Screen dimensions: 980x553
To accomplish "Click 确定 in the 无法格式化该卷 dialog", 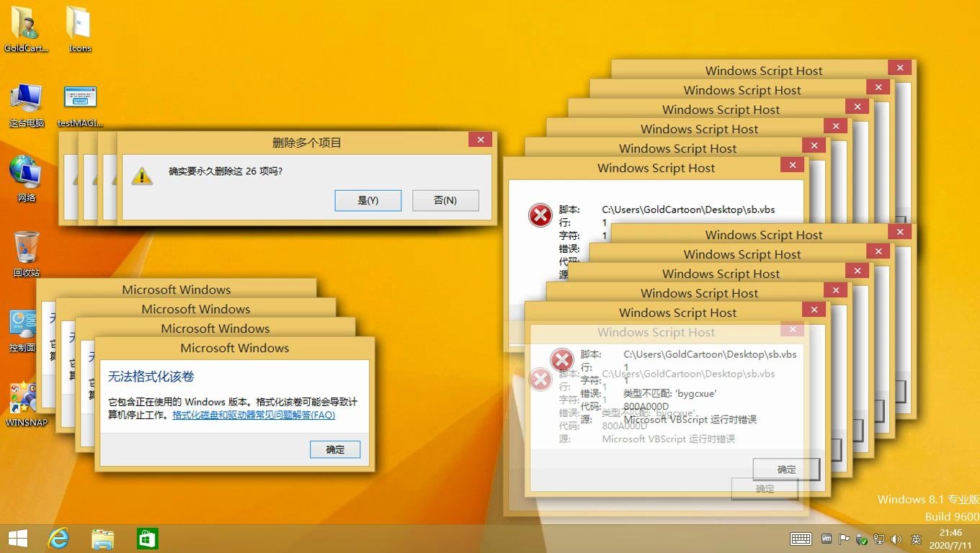I will tap(335, 449).
